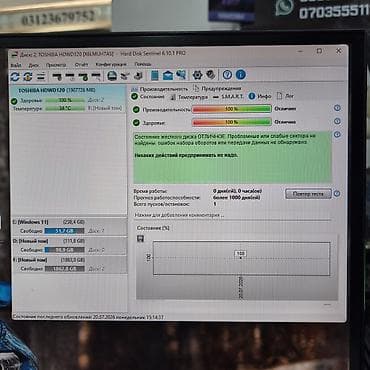Screen dimensions: 370x370
Task: Click the F: free space bar
Action: pos(64,268)
